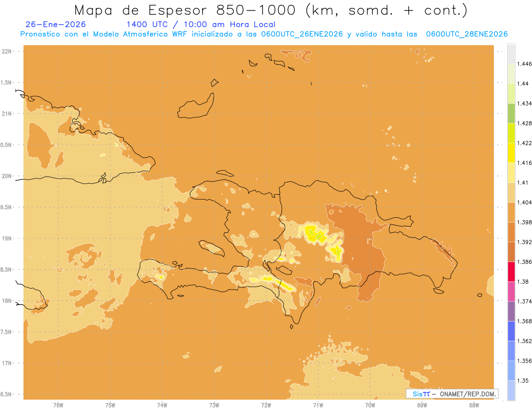Screen dimensions: 532x411
Task: Click the '69W' longitude axis label
Action: [422, 405]
